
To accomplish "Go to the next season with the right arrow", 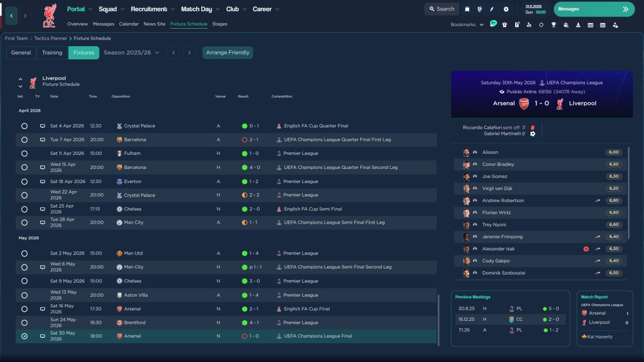I will tap(189, 53).
